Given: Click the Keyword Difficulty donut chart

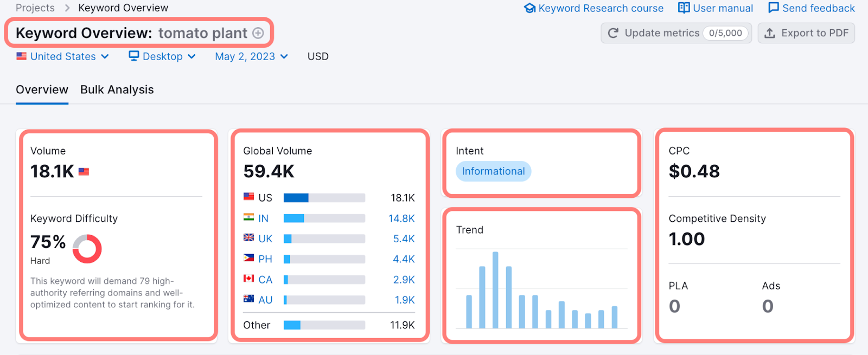Looking at the screenshot, I should pyautogui.click(x=87, y=249).
